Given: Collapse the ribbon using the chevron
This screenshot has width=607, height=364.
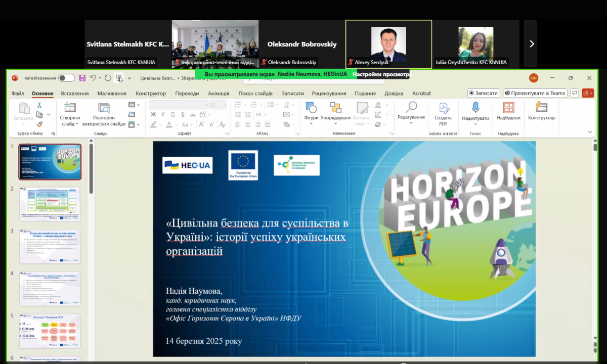Looking at the screenshot, I should [590, 132].
